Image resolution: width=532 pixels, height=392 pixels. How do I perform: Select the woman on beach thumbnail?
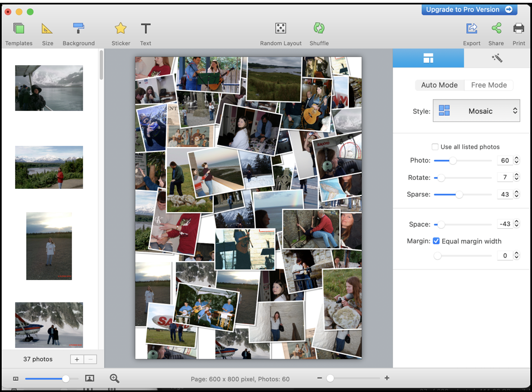tap(49, 246)
